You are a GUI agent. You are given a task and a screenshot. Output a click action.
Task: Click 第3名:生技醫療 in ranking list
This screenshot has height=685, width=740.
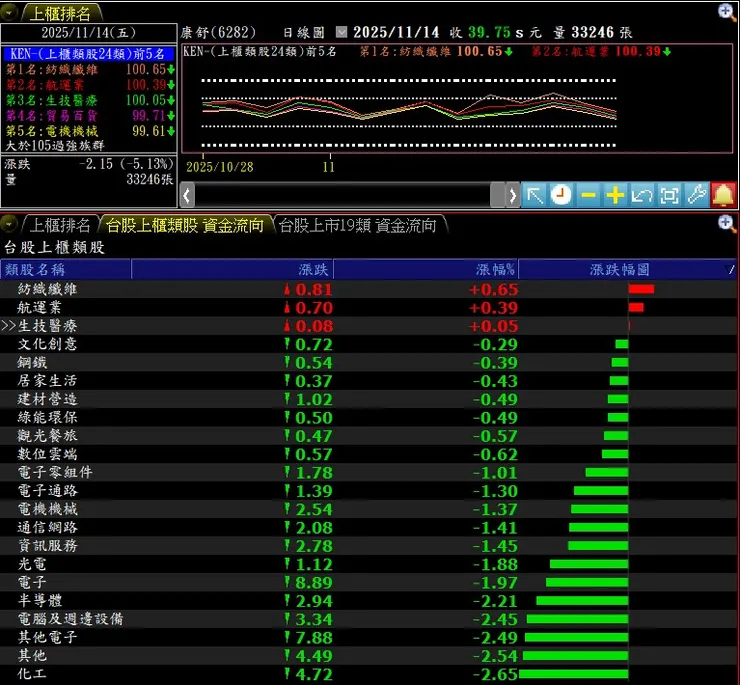[x=90, y=100]
